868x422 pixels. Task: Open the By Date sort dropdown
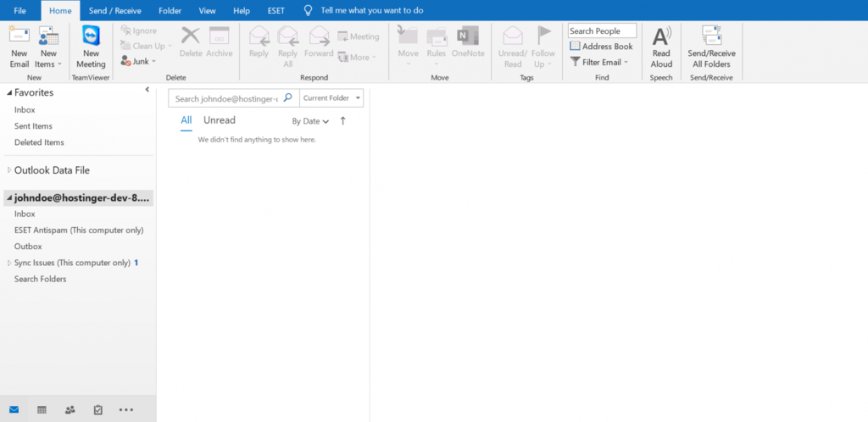pyautogui.click(x=310, y=121)
